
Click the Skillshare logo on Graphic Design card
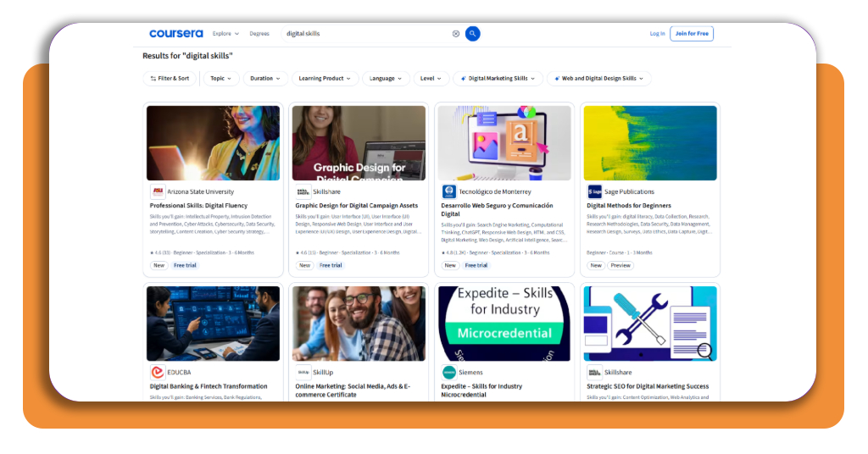point(303,192)
